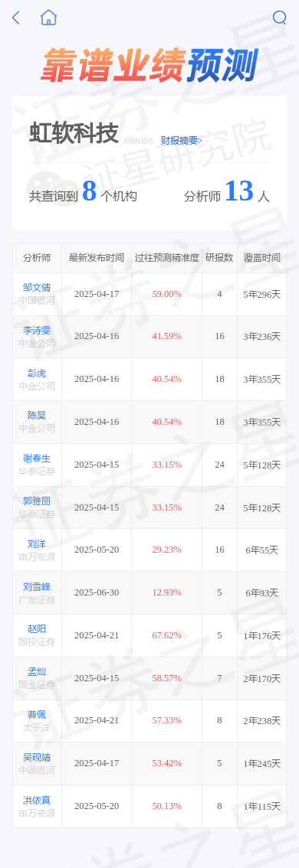Screen dimensions: 299x868
Task: Open the 财报摘要 link
Action: pos(182,141)
